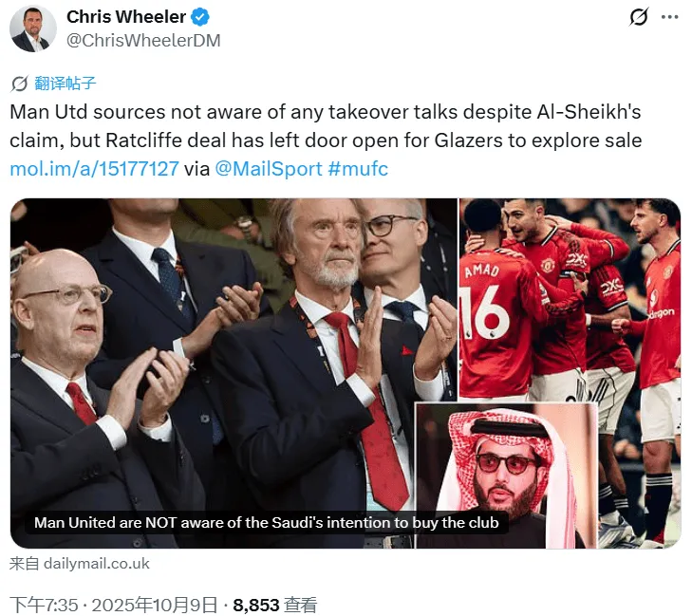Open the 来自 dailymail.co.uk source link
This screenshot has width=692, height=616.
click(80, 564)
